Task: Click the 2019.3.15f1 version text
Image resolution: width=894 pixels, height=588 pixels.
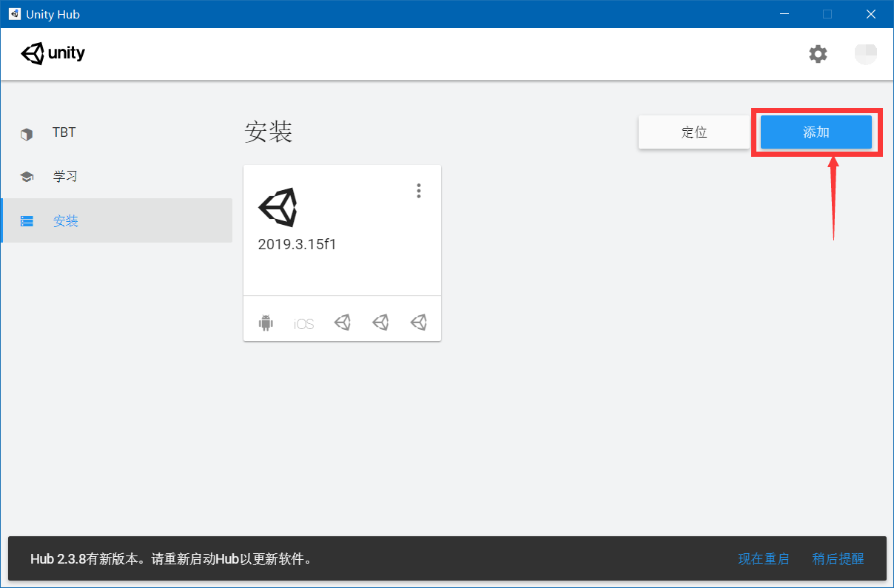Action: tap(298, 244)
